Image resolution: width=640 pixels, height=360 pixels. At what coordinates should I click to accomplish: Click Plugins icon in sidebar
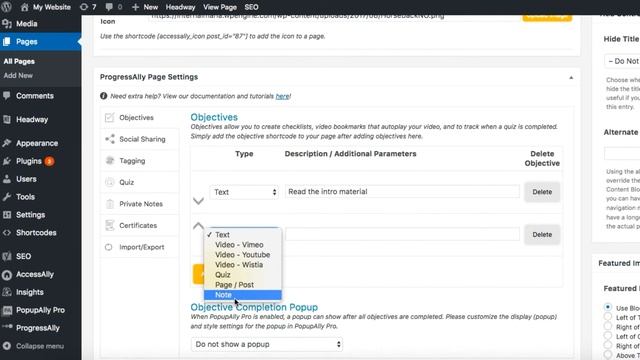point(7,161)
